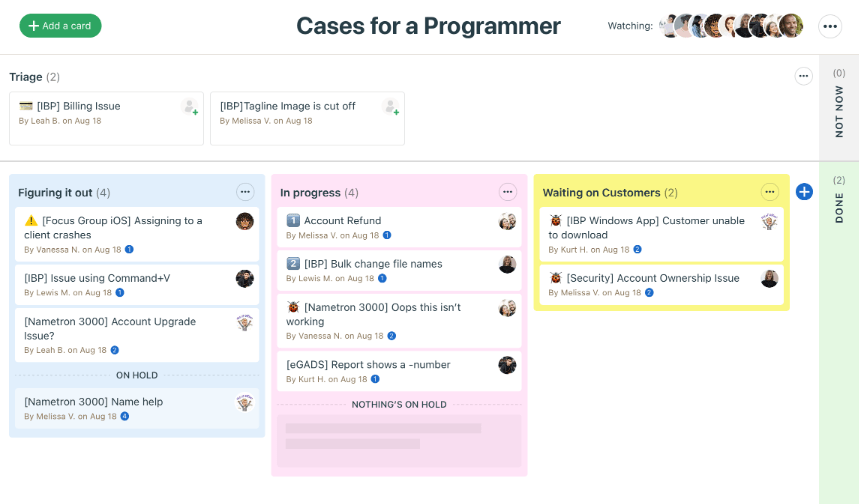Click assignee avatar on Account Ownership Issue card
Image resolution: width=859 pixels, height=504 pixels.
pos(769,278)
